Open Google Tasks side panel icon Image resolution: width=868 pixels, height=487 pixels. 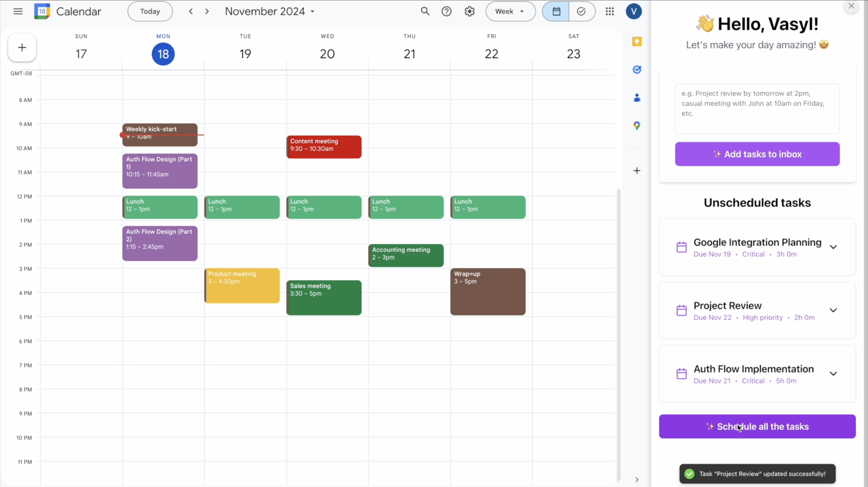[636, 70]
